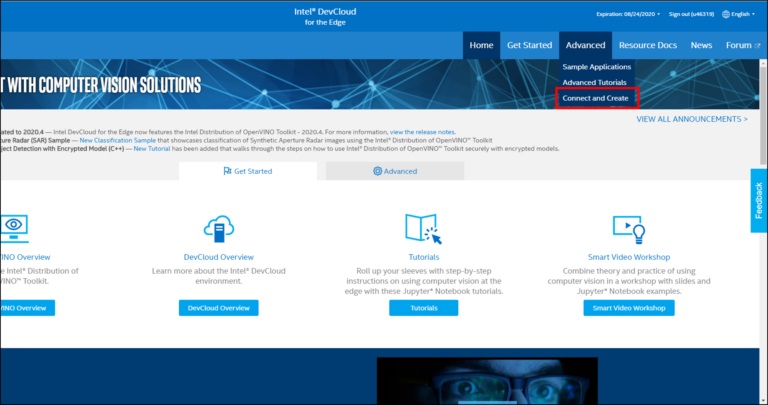Viewport: 768px width, 405px height.
Task: Click the gear icon on Advanced tab
Action: tap(377, 171)
